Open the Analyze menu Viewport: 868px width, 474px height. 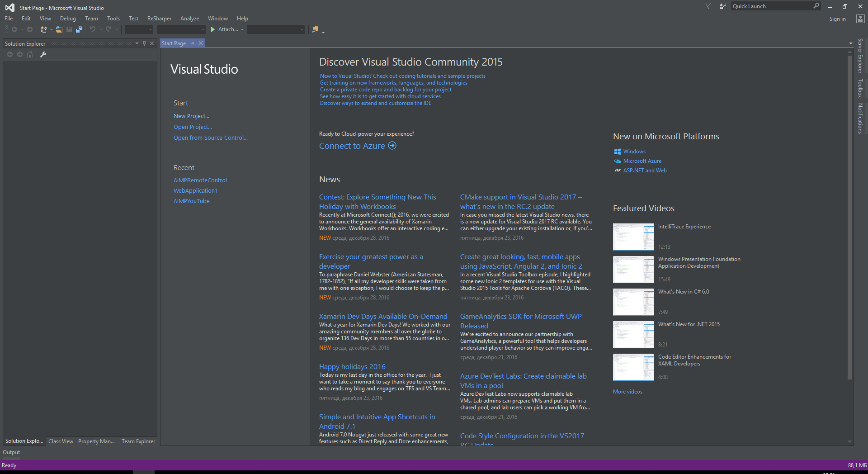pos(189,19)
